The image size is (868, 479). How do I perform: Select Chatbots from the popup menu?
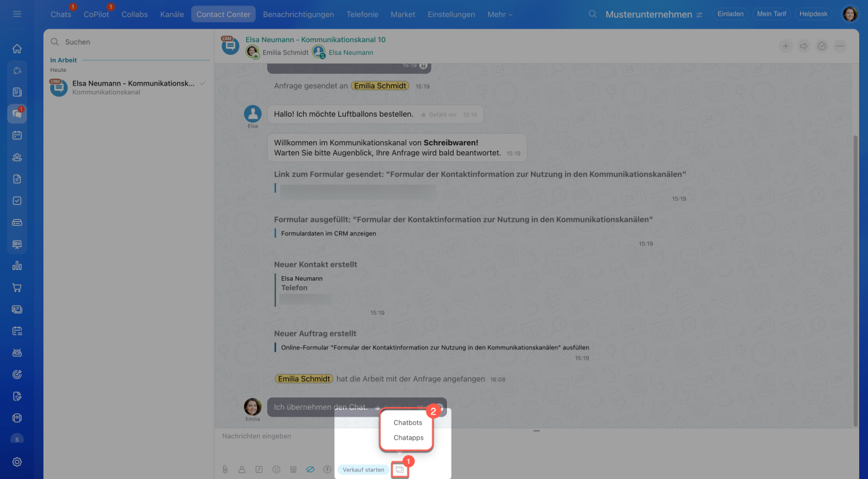(408, 423)
